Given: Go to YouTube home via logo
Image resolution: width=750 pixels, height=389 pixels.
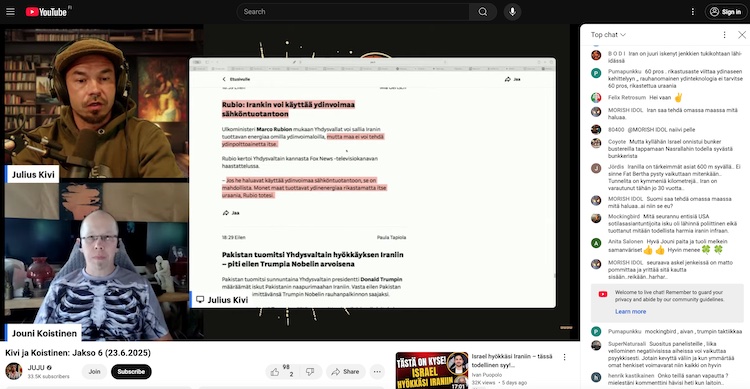Looking at the screenshot, I should [x=46, y=12].
